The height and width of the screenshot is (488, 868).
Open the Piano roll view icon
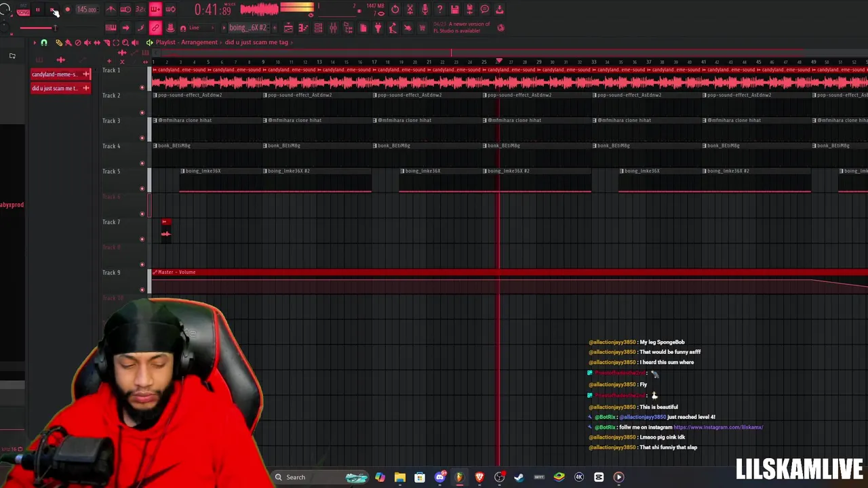(303, 28)
